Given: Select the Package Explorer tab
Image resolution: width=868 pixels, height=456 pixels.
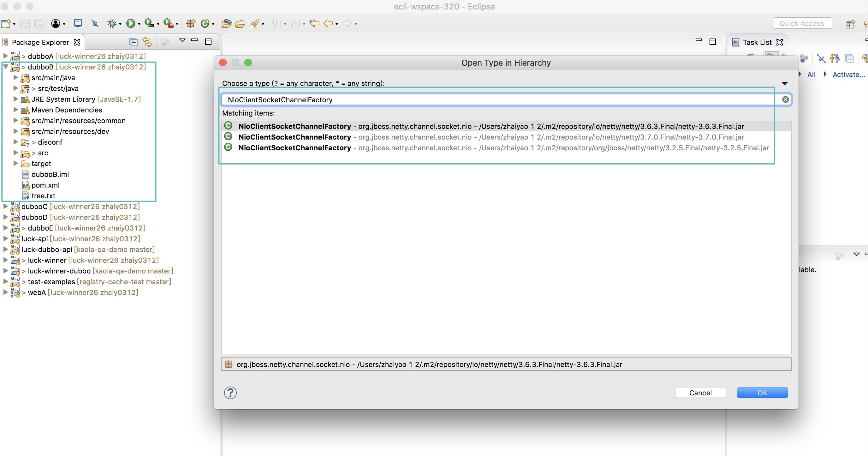Looking at the screenshot, I should [x=40, y=42].
